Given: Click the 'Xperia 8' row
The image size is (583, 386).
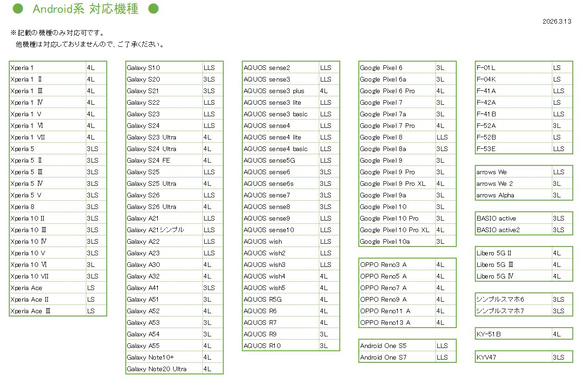Looking at the screenshot, I should [x=58, y=207].
